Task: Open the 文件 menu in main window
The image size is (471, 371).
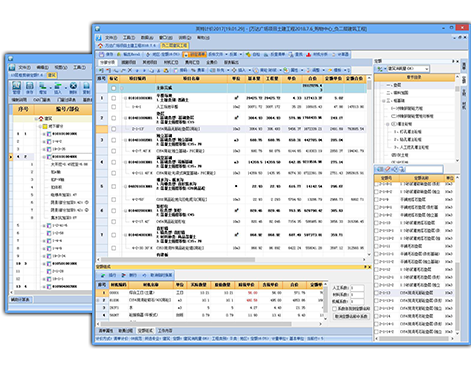Action: [111, 38]
